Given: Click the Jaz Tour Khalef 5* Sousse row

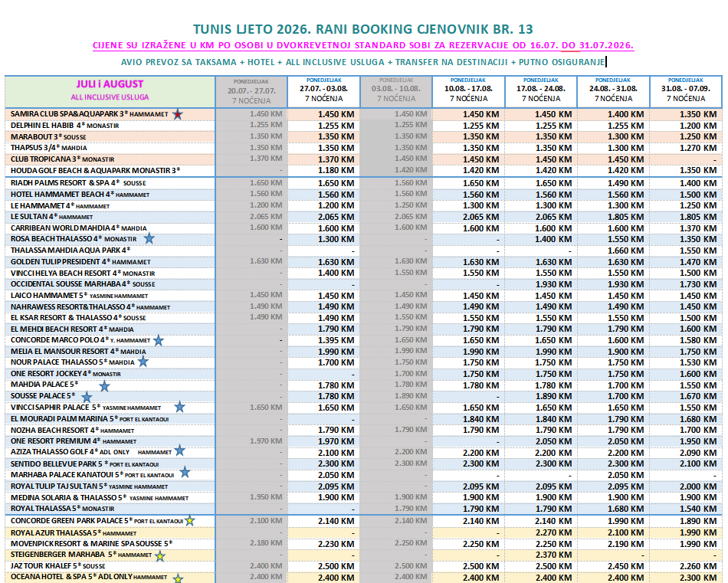Looking at the screenshot, I should 363,566.
